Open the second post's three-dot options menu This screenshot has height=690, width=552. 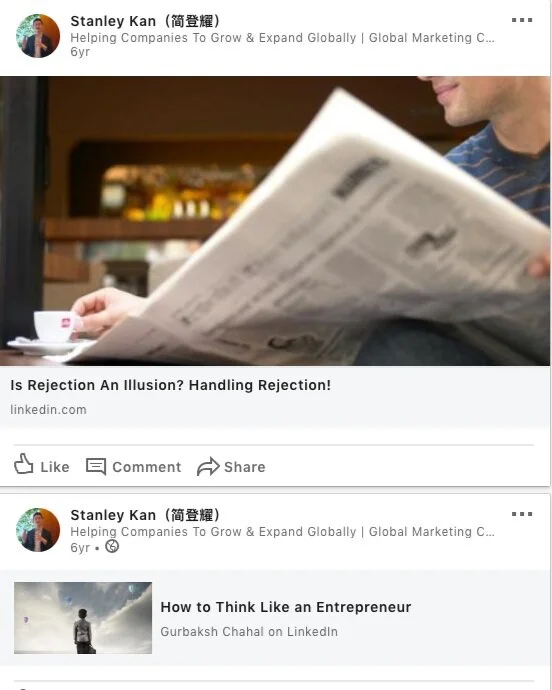522,514
